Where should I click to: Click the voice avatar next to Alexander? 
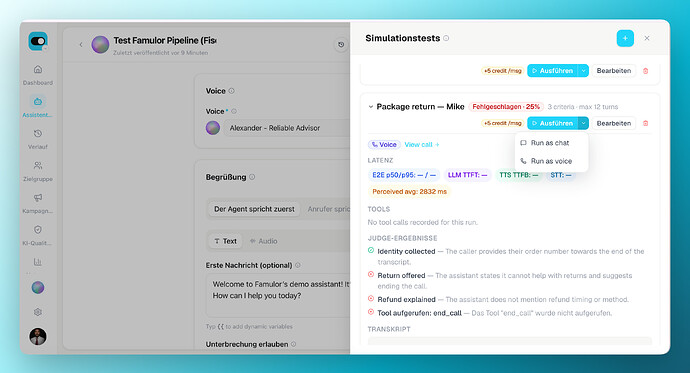[213, 128]
